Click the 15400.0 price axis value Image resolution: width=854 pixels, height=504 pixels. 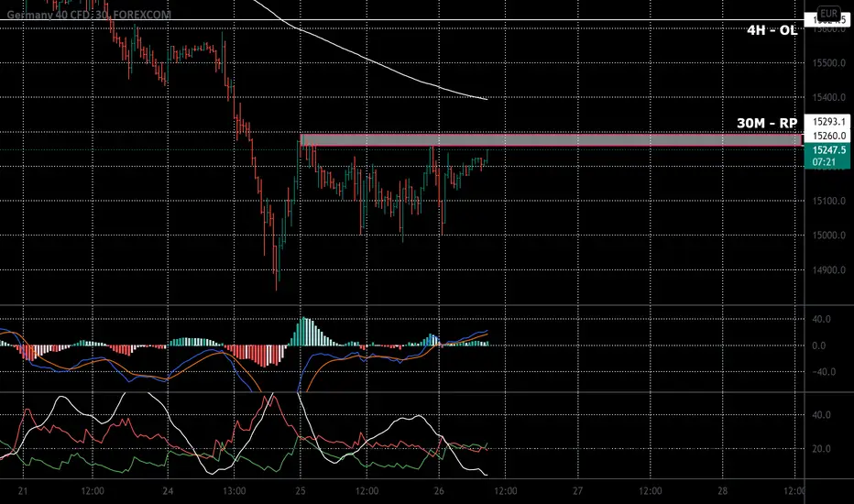pyautogui.click(x=829, y=97)
